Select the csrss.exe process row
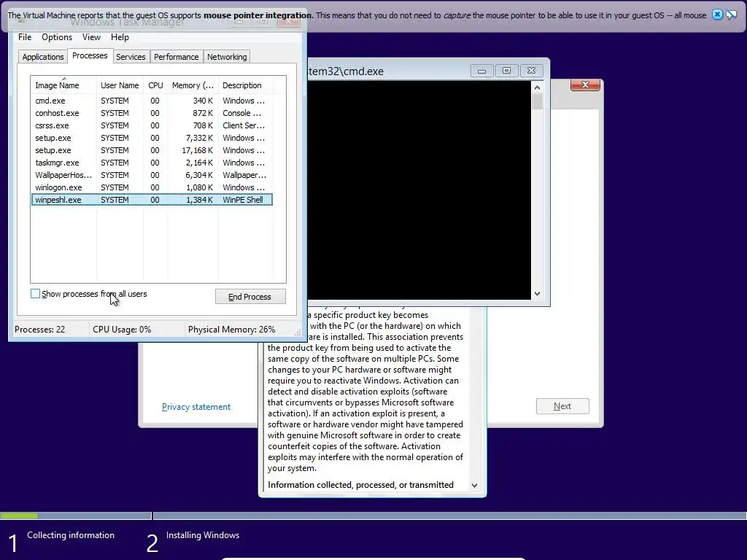Viewport: 747px width, 560px height. pyautogui.click(x=152, y=125)
